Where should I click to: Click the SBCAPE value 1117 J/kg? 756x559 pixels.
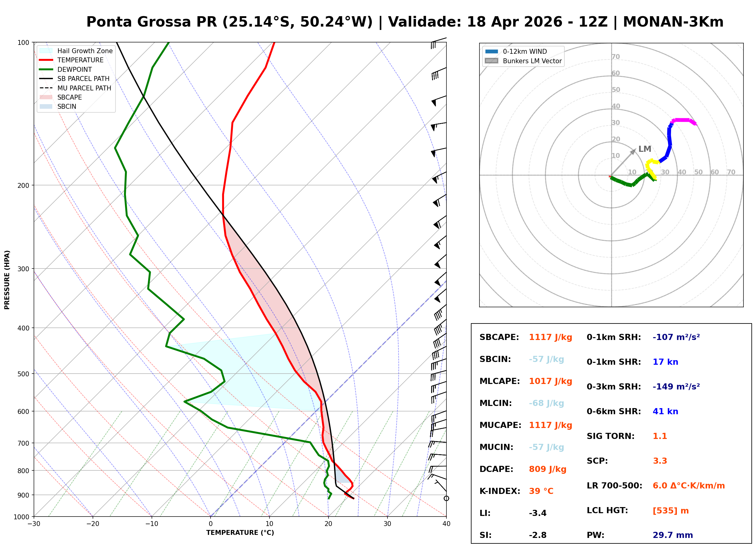tap(550, 337)
